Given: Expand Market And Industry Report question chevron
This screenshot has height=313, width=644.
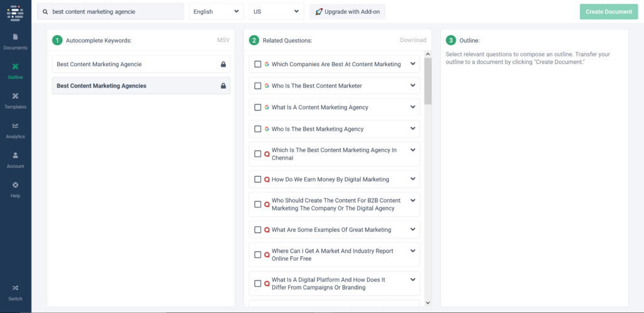Looking at the screenshot, I should pos(413,251).
